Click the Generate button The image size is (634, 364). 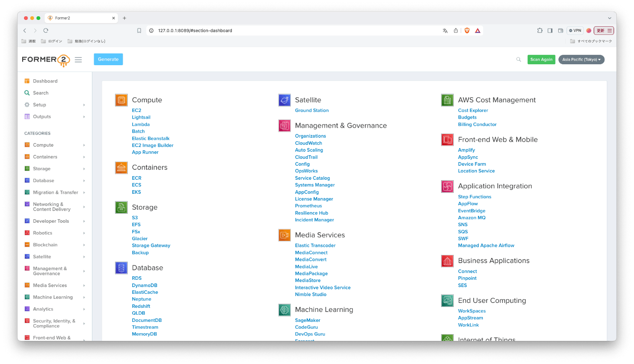pyautogui.click(x=108, y=59)
